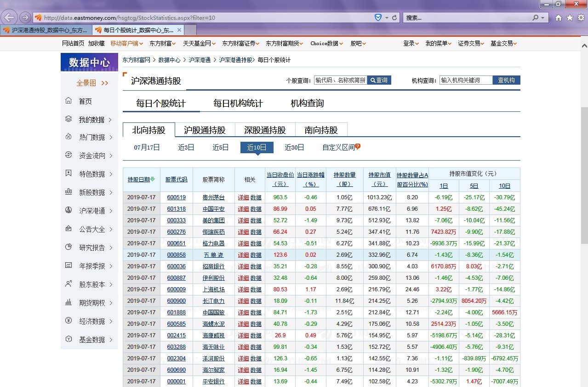Screen dimensions: 588x387
Task: Open the 贵州茅台 stock link
Action: [x=213, y=197]
